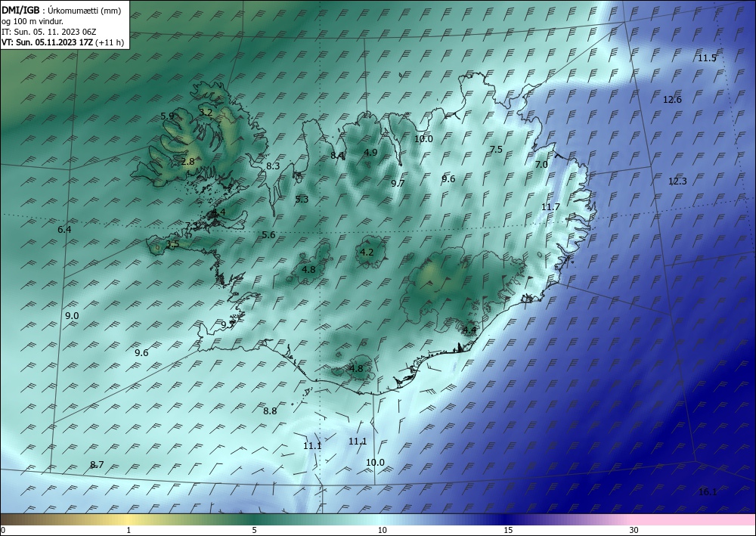
Task: Click the 4.2 value on the central glacier
Action: (x=367, y=252)
